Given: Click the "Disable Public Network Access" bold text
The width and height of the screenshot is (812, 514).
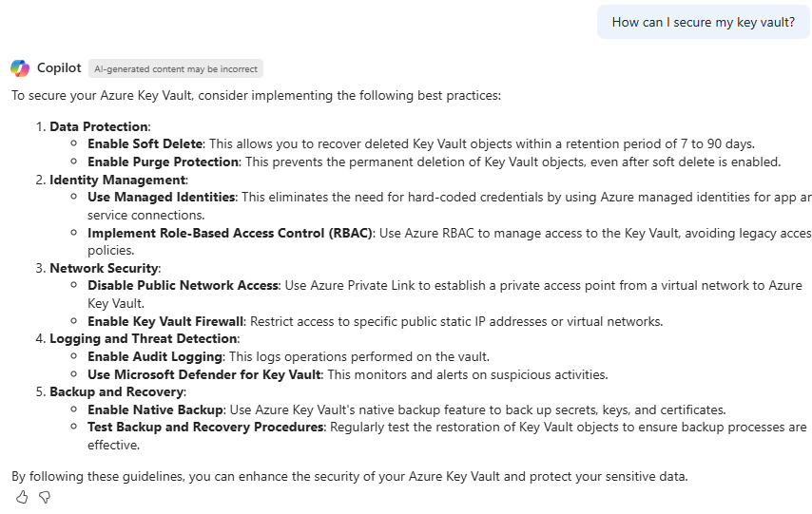Looking at the screenshot, I should tap(184, 286).
